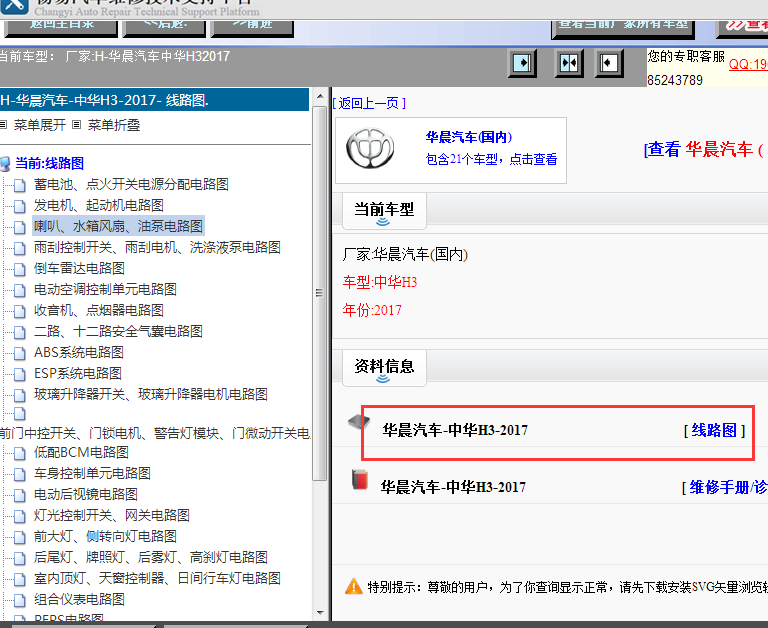The height and width of the screenshot is (628, 768).
Task: Click the Brilliance car logo thumbnail
Action: pos(370,149)
